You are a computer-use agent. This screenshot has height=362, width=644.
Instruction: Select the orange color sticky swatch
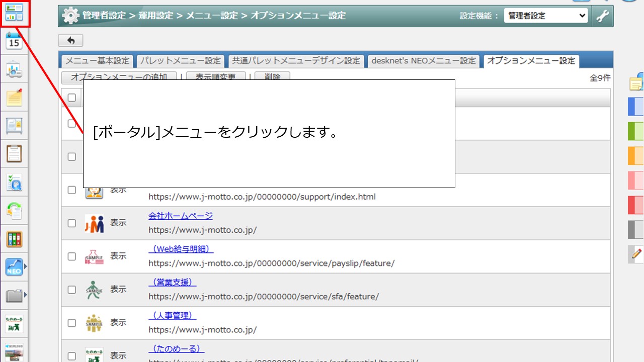pos(636,156)
